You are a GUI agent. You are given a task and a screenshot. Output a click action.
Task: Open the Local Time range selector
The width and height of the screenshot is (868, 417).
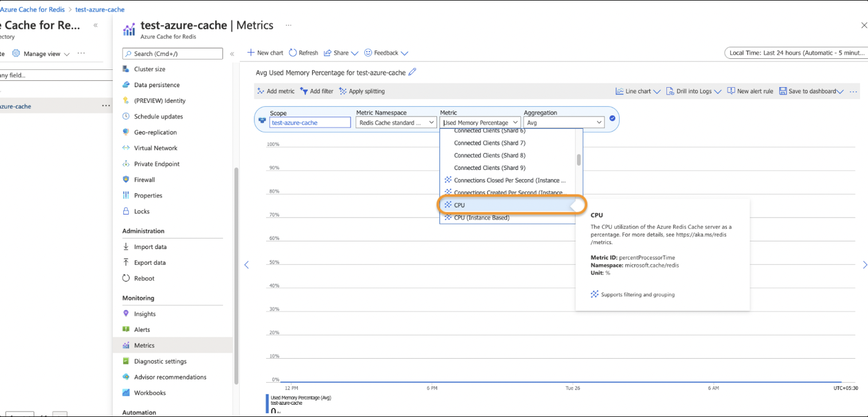coord(796,53)
